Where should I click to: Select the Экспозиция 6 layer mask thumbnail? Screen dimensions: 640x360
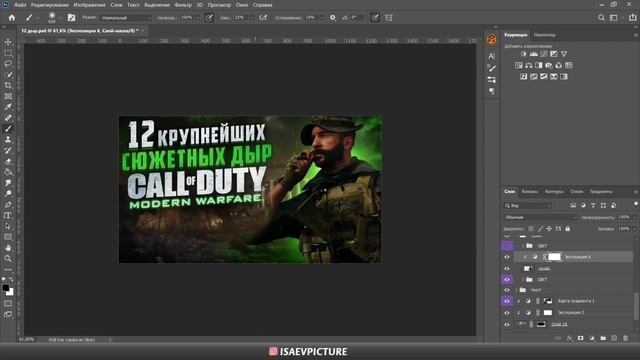tap(554, 257)
